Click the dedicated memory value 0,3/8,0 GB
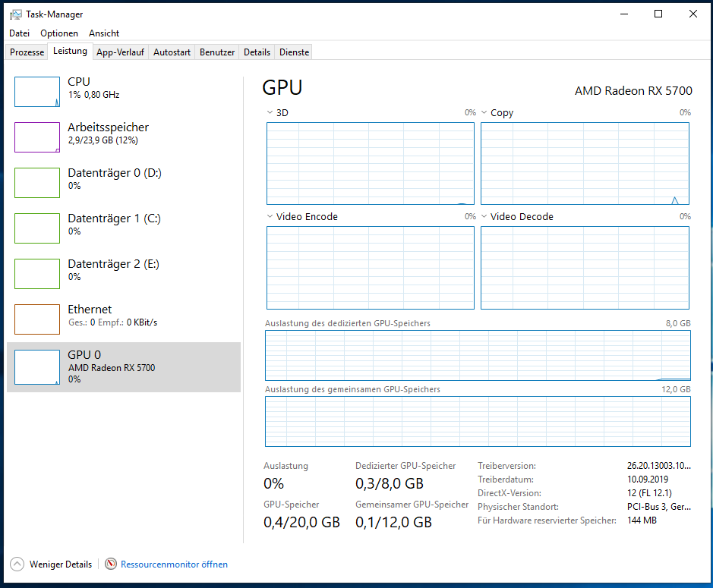Screen dimensions: 713x588 coord(390,483)
